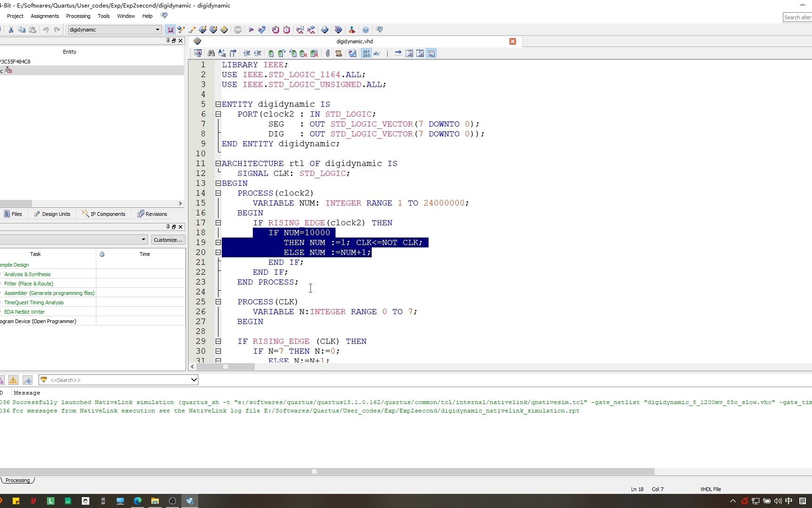The height and width of the screenshot is (508, 812).
Task: Switch to the Design Units tab
Action: tap(52, 214)
